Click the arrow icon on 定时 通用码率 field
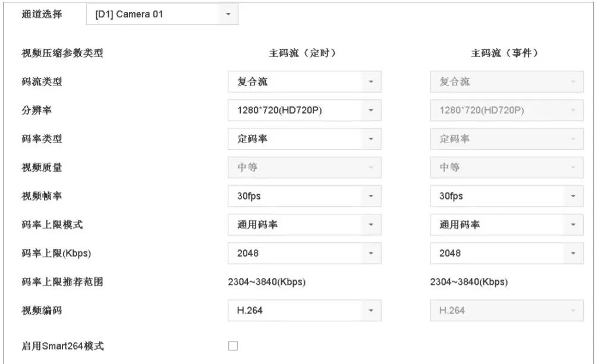Screen dimensions: 598x364 [371, 224]
